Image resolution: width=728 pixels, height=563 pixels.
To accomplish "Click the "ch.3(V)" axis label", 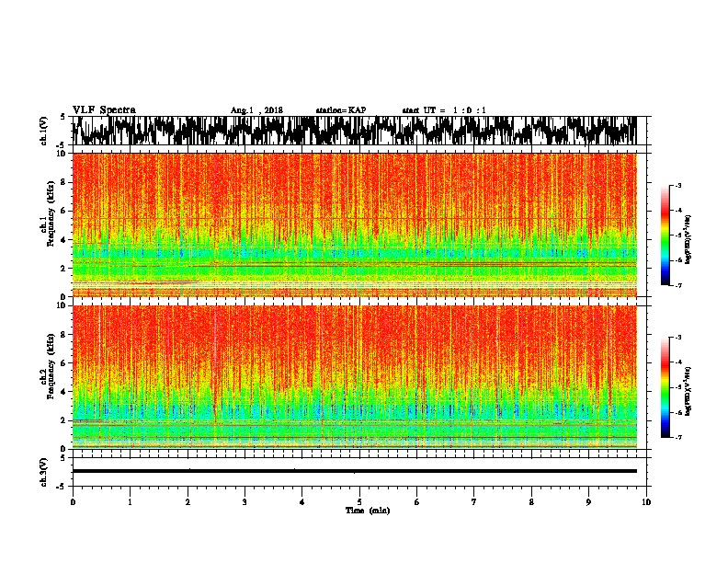I will (x=43, y=473).
